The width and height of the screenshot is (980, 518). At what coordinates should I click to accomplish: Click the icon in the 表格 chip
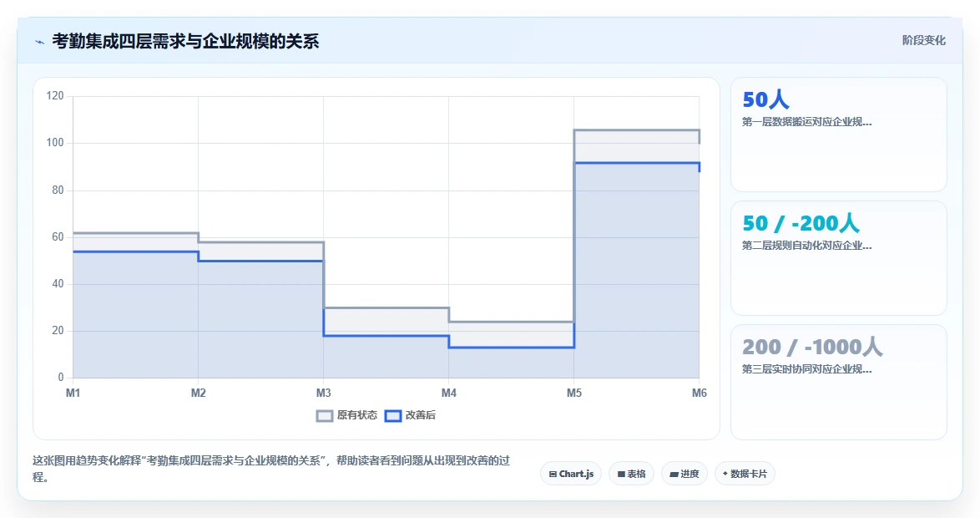(x=621, y=475)
